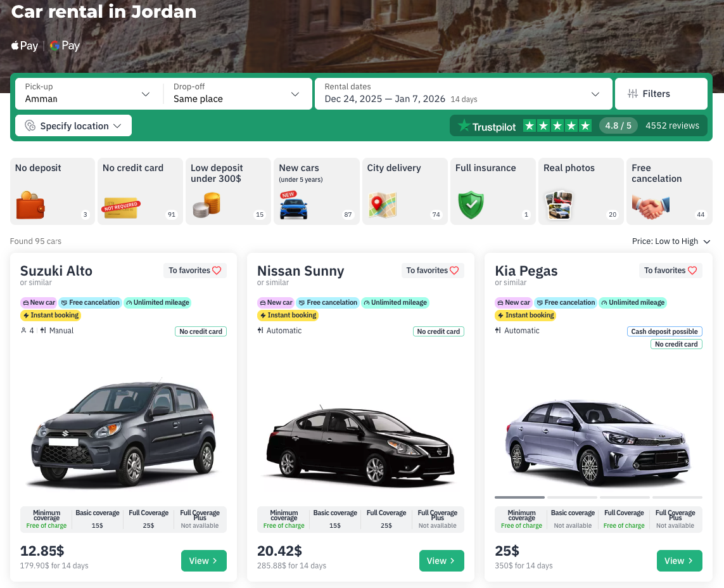Click the handshake Free cancelation icon
The image size is (724, 588).
650,207
